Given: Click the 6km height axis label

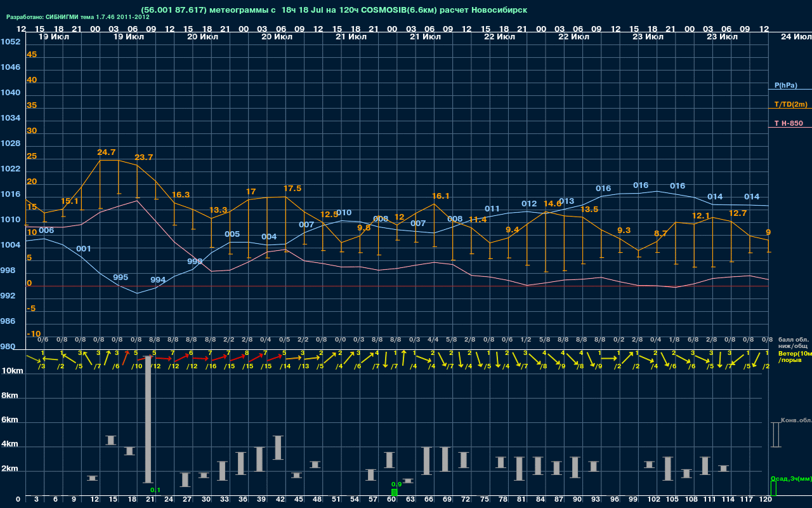Looking at the screenshot, I should (x=11, y=420).
